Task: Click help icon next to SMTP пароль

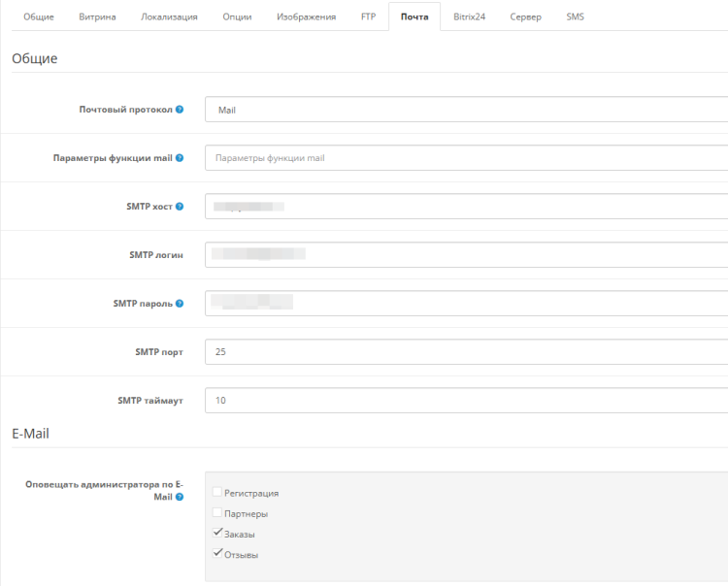Action: click(x=180, y=303)
